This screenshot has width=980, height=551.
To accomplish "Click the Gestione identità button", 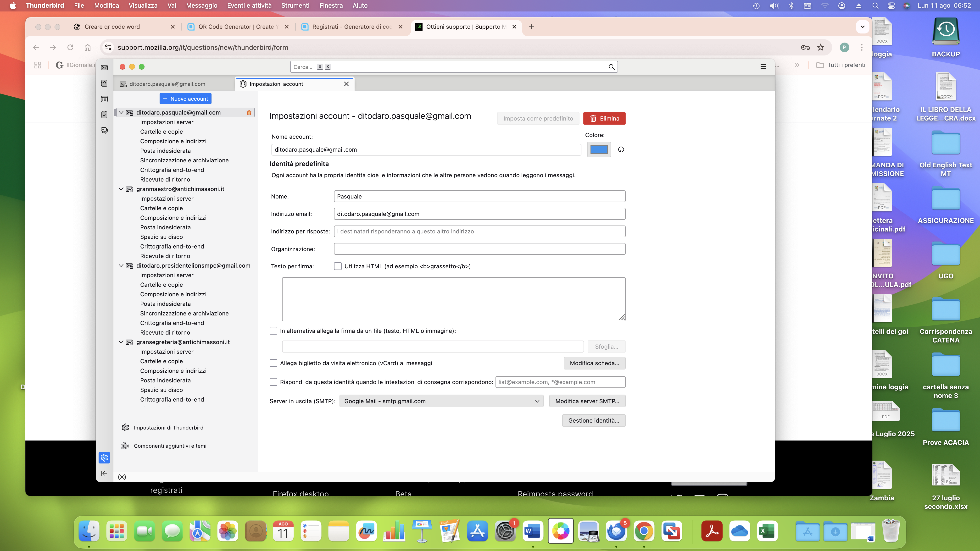I will point(593,421).
